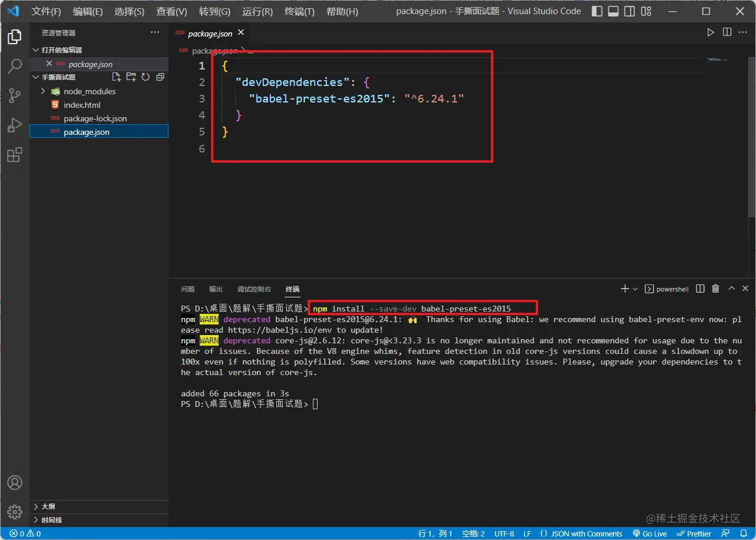This screenshot has width=756, height=540.
Task: Open the Search view in activity bar
Action: (x=15, y=66)
